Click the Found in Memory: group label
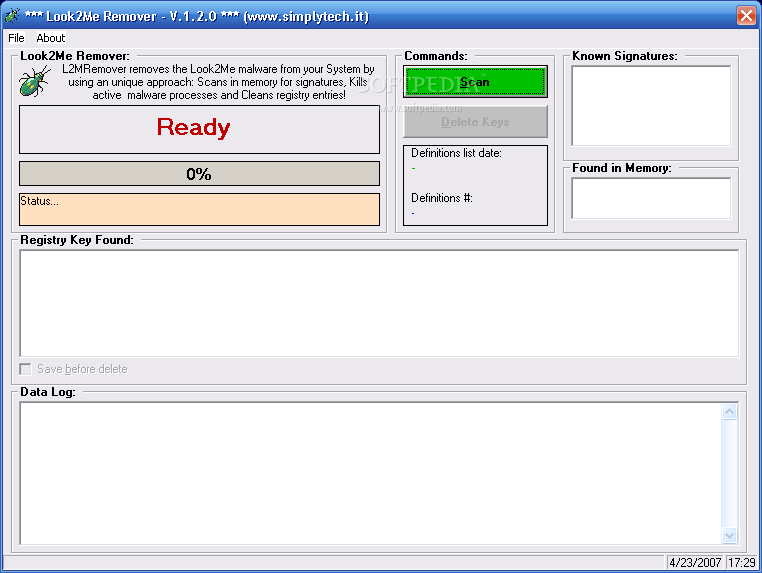762x573 pixels. [x=622, y=168]
